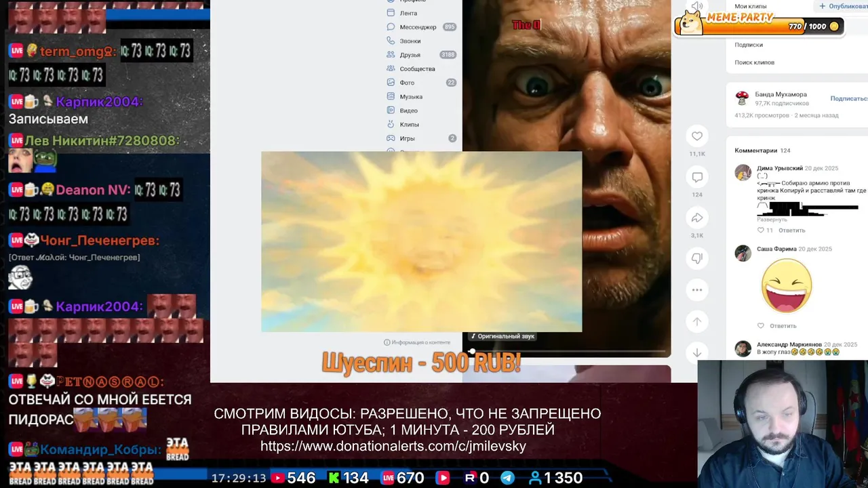
Task: Toggle clip sound with the speaker icon
Action: (x=697, y=7)
